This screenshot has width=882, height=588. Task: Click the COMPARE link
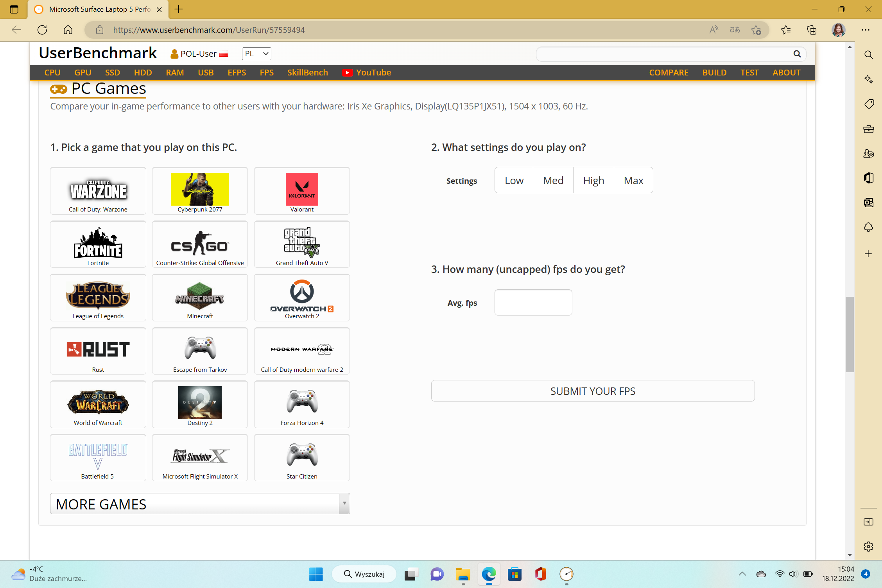click(x=669, y=73)
